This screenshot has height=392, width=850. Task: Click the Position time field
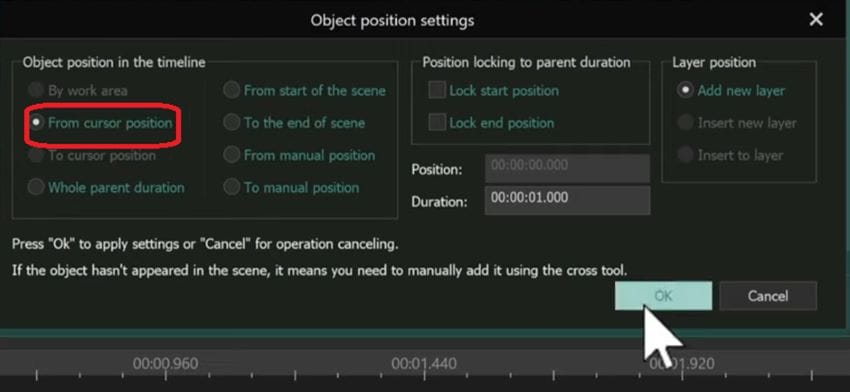coord(567,168)
